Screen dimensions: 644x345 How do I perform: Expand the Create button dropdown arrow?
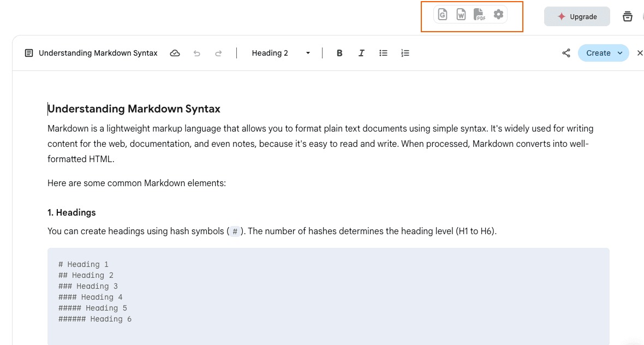[x=620, y=53]
